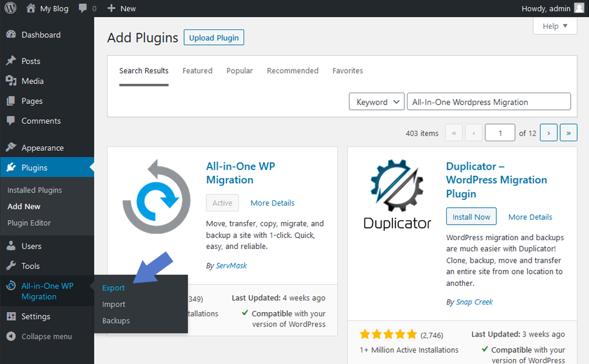Click the plus New icon

tap(111, 8)
